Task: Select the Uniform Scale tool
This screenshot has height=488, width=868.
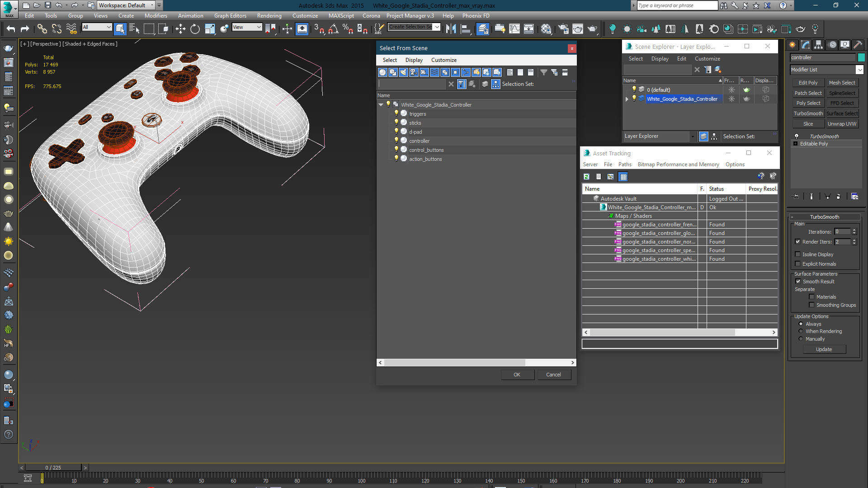Action: pyautogui.click(x=210, y=29)
